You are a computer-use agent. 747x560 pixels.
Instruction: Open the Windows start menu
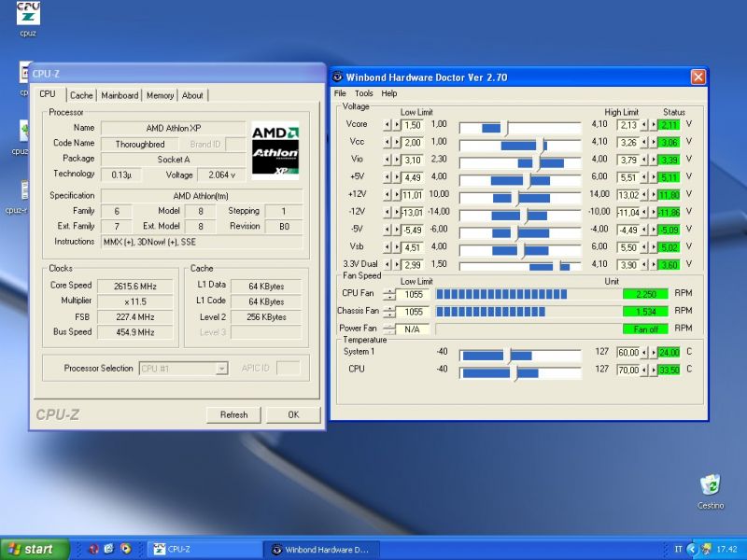click(x=35, y=549)
